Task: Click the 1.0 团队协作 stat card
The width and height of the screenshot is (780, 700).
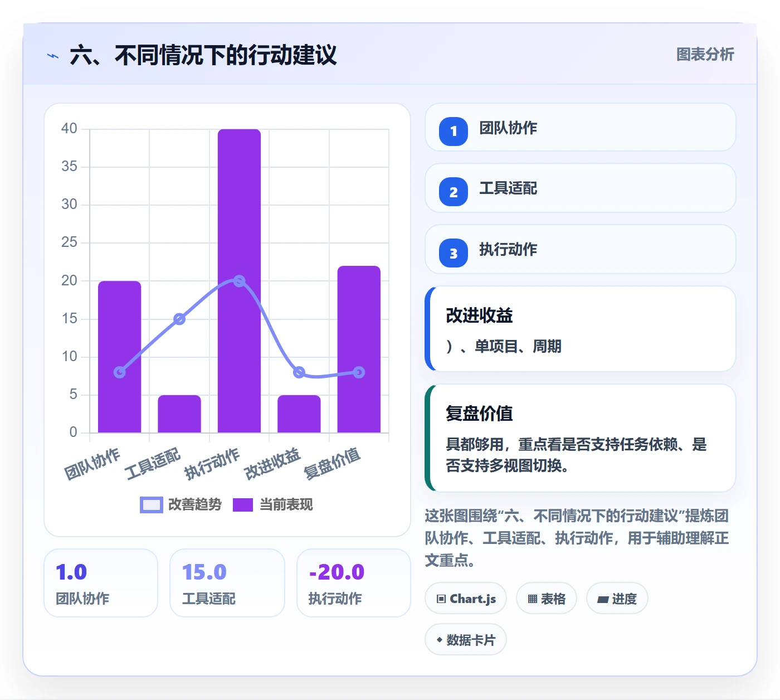Action: (x=101, y=583)
